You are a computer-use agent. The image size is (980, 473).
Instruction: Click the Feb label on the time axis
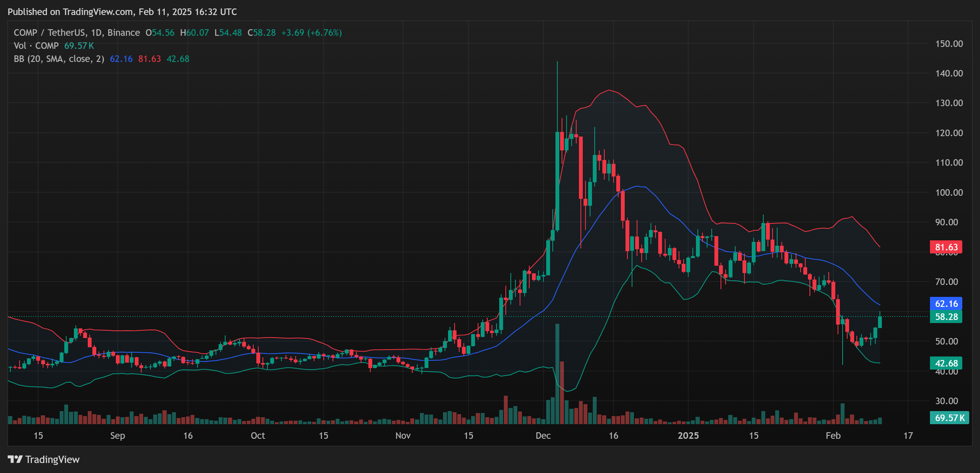tap(833, 436)
